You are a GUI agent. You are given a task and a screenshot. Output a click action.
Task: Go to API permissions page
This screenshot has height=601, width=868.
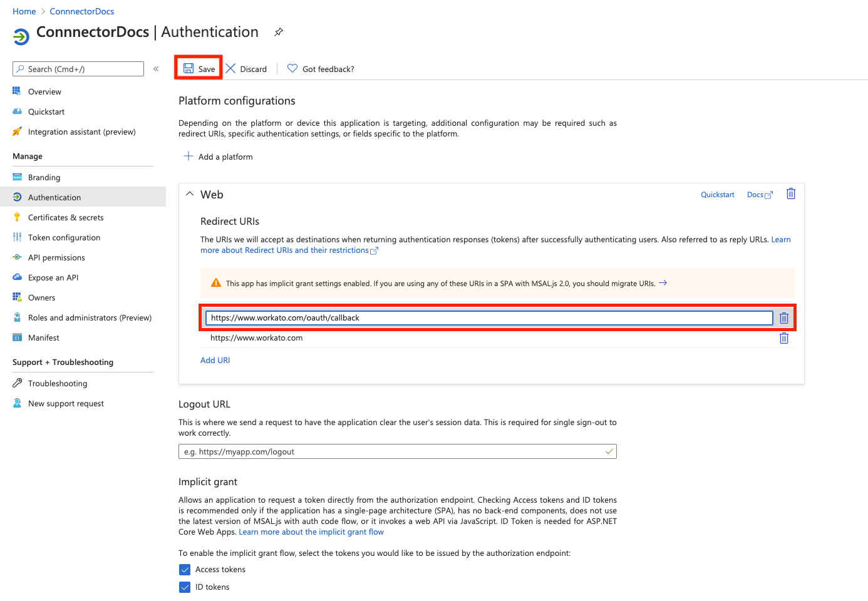pyautogui.click(x=56, y=258)
